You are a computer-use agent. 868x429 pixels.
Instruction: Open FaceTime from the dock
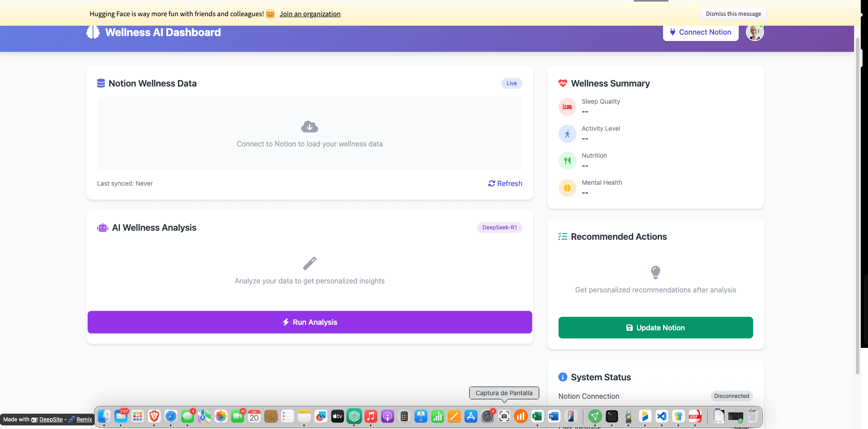[237, 416]
